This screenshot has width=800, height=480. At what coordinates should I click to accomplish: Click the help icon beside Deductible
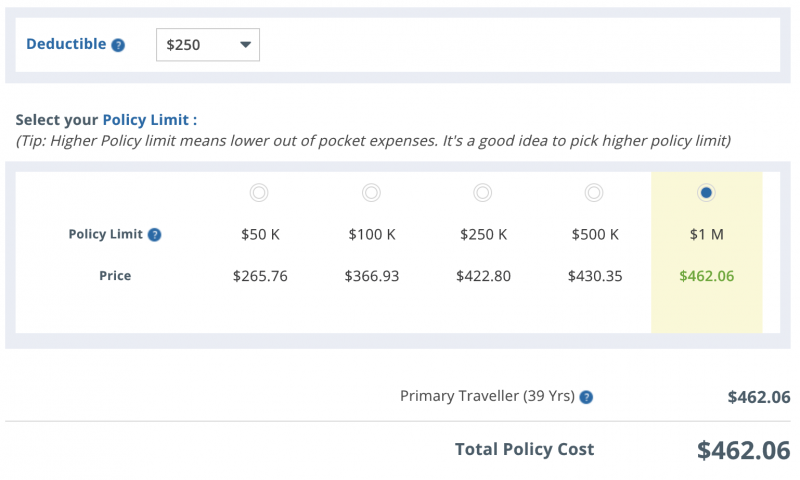pyautogui.click(x=118, y=45)
